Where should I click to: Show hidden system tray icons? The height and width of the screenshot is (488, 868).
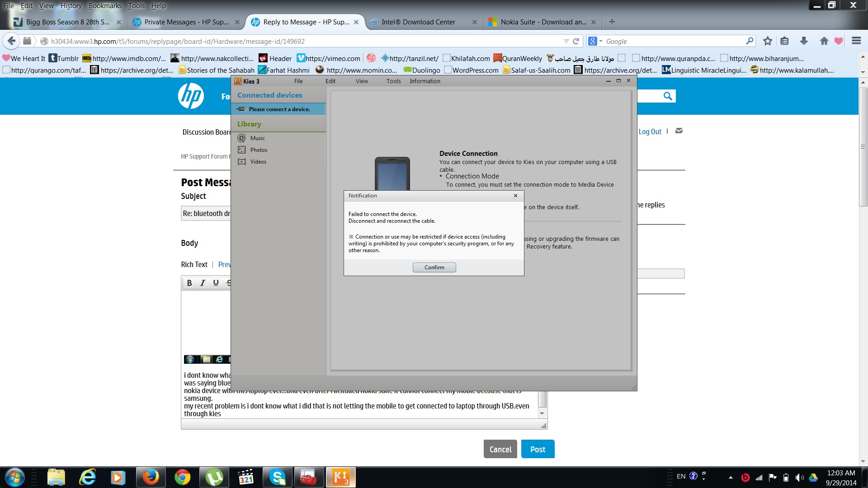[x=731, y=478]
